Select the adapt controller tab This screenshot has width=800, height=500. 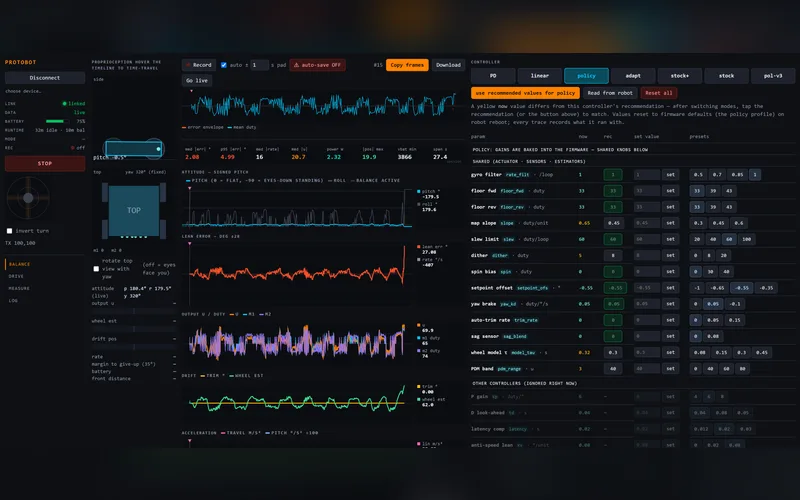pos(633,76)
